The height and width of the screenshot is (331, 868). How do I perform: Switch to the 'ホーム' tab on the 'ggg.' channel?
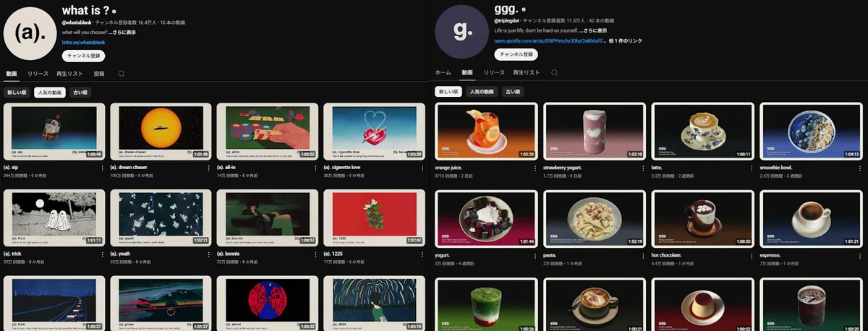coord(443,73)
